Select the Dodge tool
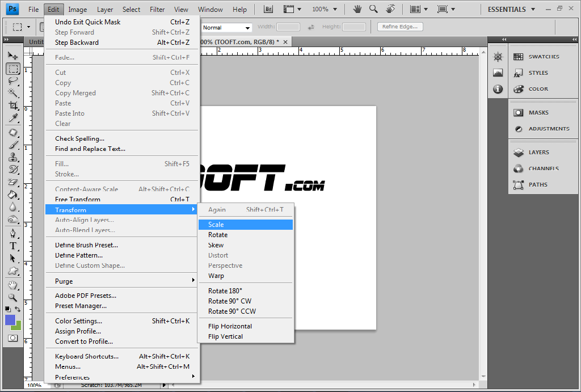Image resolution: width=581 pixels, height=392 pixels. (13, 219)
